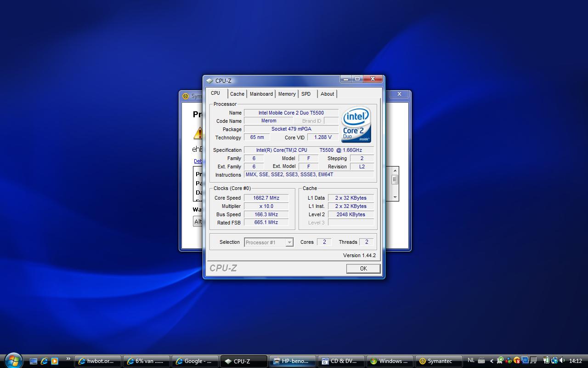
Task: Click the Multiplier value x 10.0
Action: point(266,206)
